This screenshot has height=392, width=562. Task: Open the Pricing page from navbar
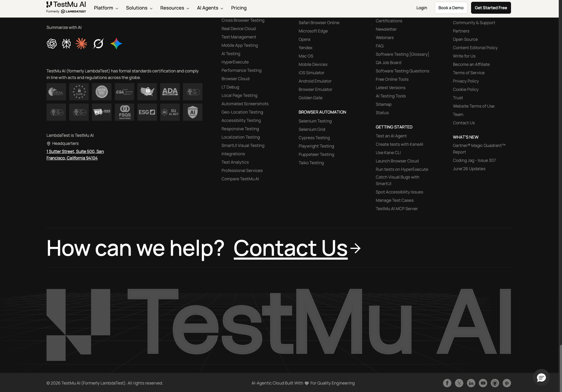click(x=239, y=8)
